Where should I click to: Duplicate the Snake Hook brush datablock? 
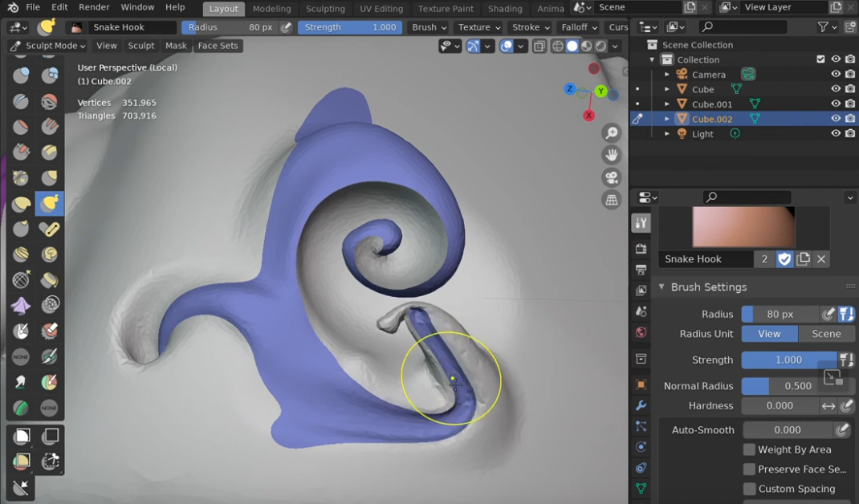coord(803,259)
